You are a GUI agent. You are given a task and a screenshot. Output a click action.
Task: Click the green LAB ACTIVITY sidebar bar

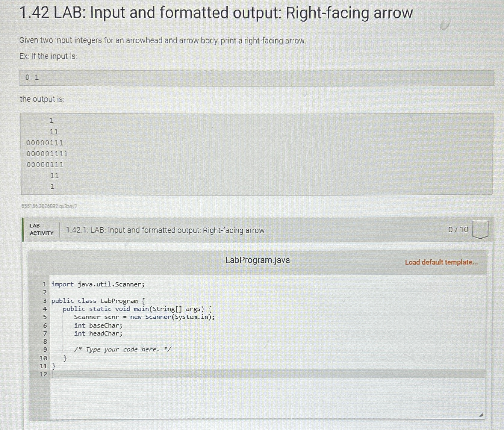pyautogui.click(x=23, y=230)
